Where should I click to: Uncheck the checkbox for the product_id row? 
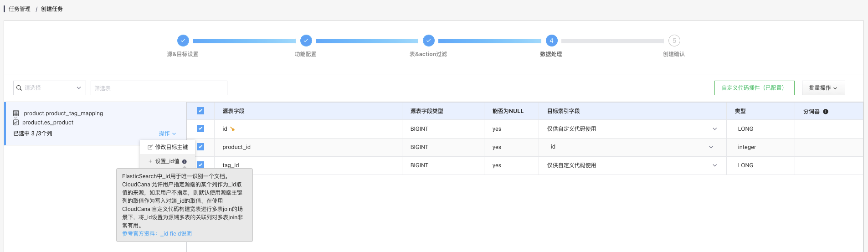click(200, 147)
